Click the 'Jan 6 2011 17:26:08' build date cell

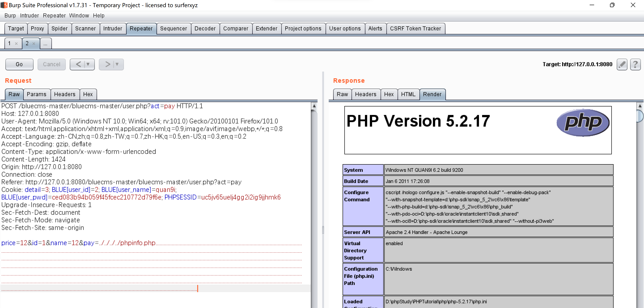(x=499, y=181)
